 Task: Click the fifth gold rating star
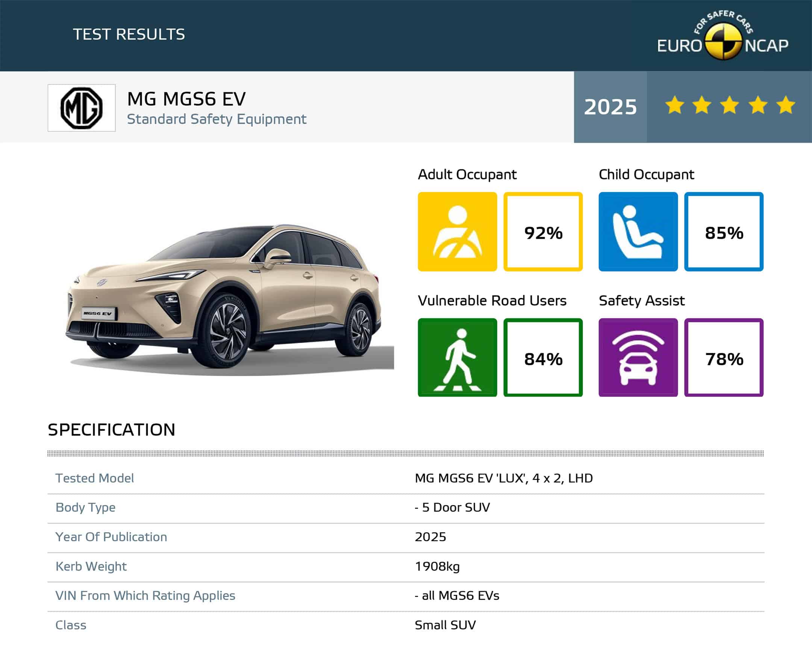(786, 105)
